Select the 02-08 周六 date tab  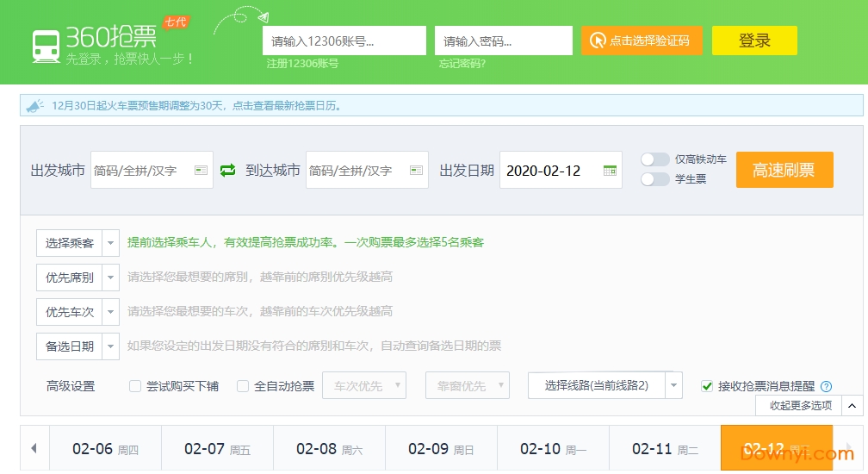[x=329, y=449]
